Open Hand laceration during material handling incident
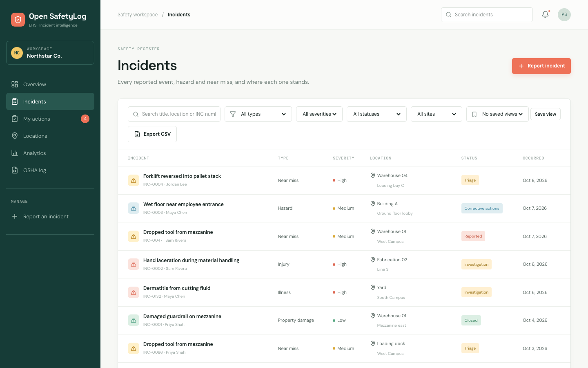588x368 pixels. [191, 260]
